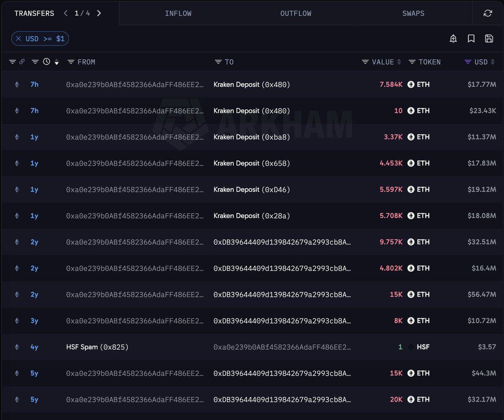Refresh the transfers list
Screen dimensions: 504x420
pos(488,13)
